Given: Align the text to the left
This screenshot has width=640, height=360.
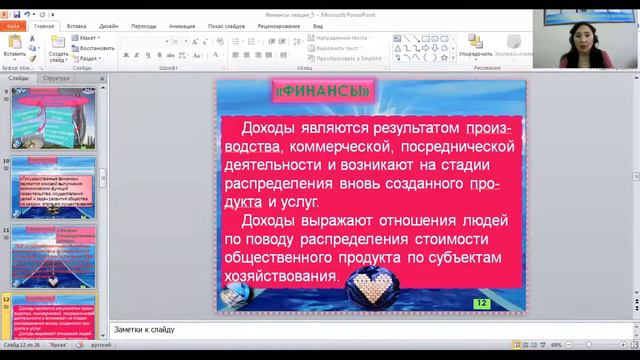Looking at the screenshot, I should pyautogui.click(x=236, y=55).
